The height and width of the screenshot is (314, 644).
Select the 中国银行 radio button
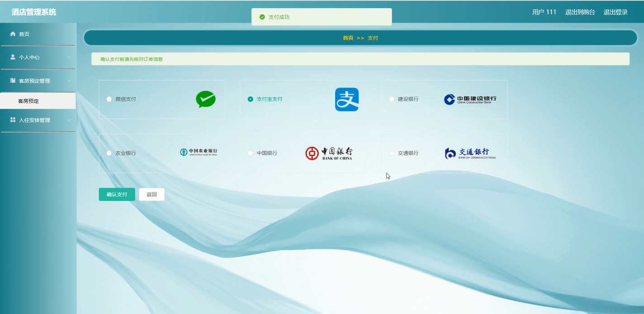251,153
